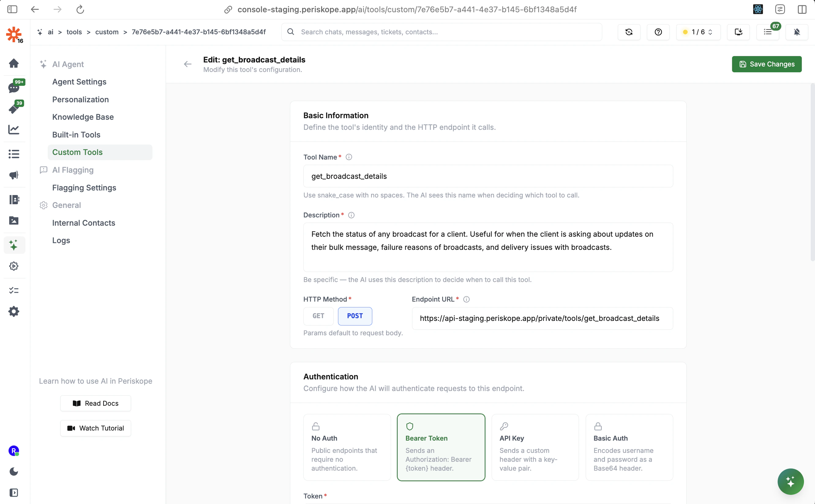Image resolution: width=815 pixels, height=504 pixels.
Task: Open the broadcast megaphone icon
Action: tap(14, 175)
